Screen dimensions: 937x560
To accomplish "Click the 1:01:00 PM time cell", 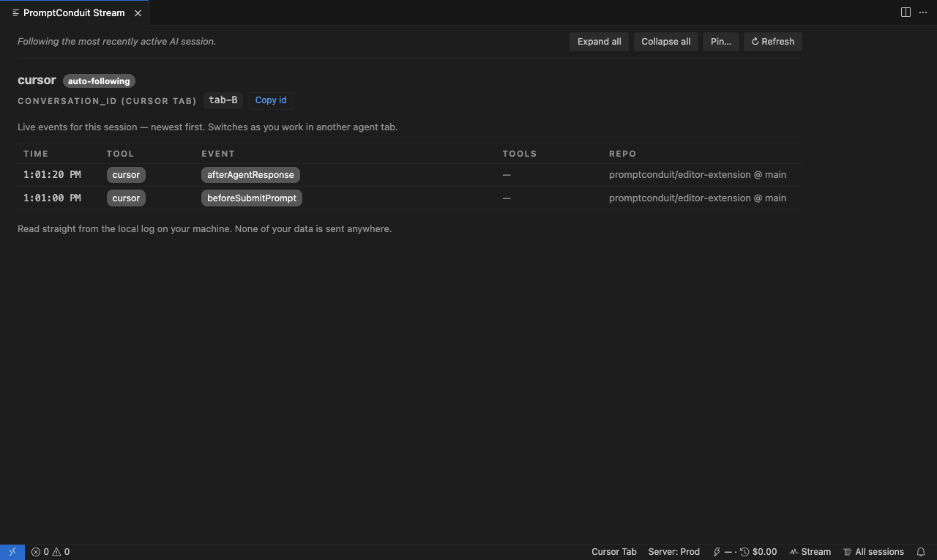I will pyautogui.click(x=52, y=198).
